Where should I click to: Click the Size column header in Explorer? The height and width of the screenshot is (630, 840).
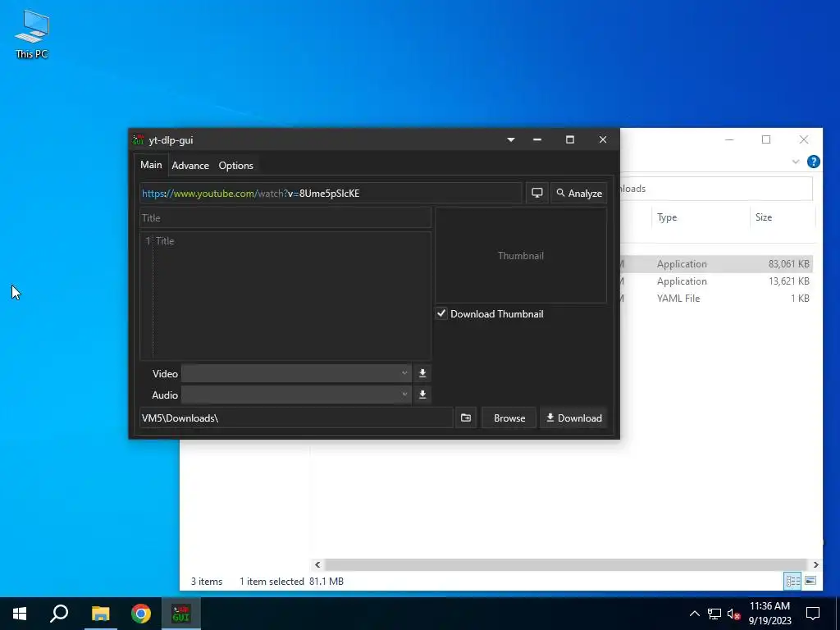[x=782, y=217]
